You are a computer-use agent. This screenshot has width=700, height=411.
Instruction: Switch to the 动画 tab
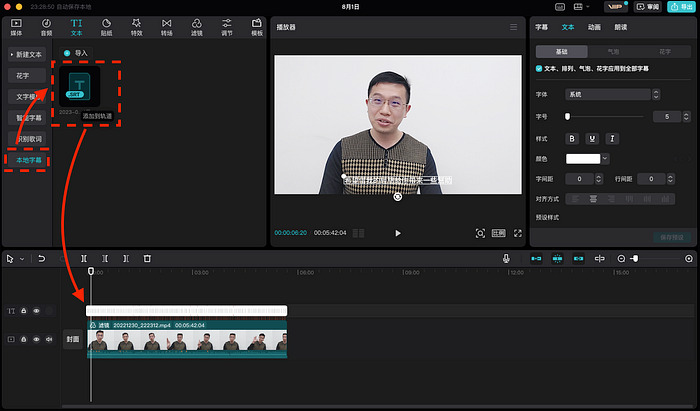click(x=594, y=27)
